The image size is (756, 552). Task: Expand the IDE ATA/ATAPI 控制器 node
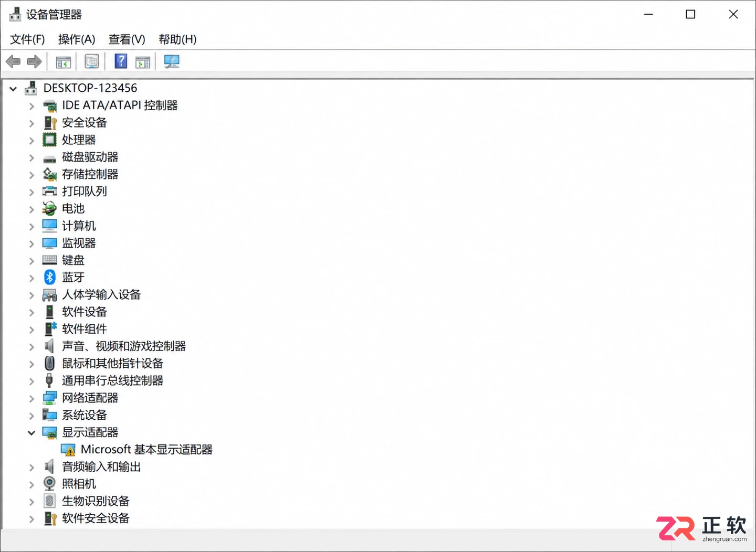click(31, 106)
